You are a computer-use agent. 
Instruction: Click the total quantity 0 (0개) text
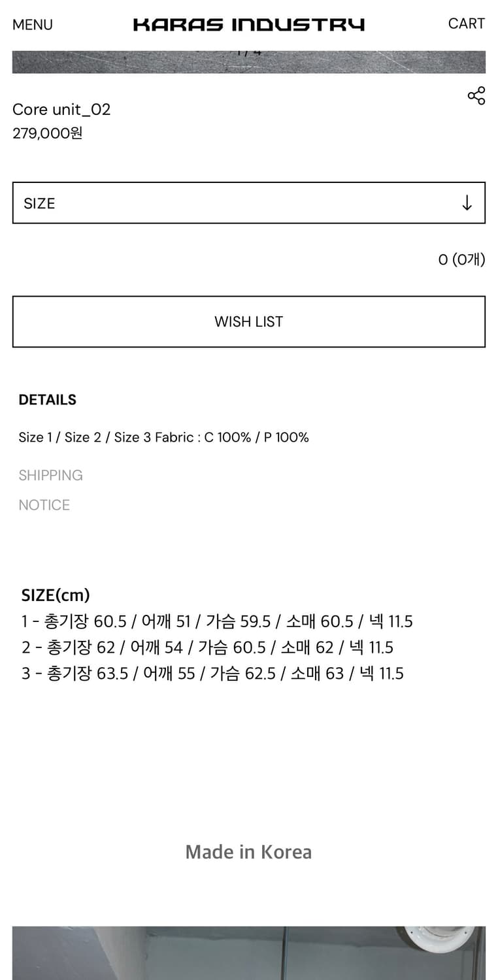coord(461,259)
